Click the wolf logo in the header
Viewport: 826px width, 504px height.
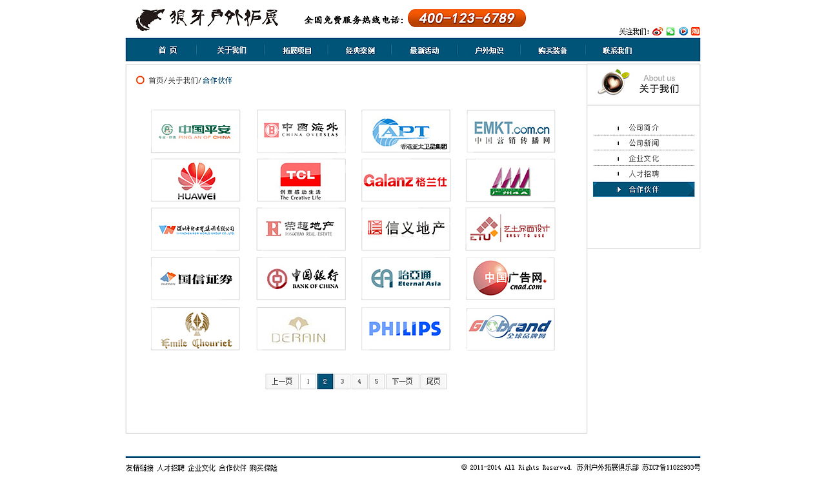point(151,19)
